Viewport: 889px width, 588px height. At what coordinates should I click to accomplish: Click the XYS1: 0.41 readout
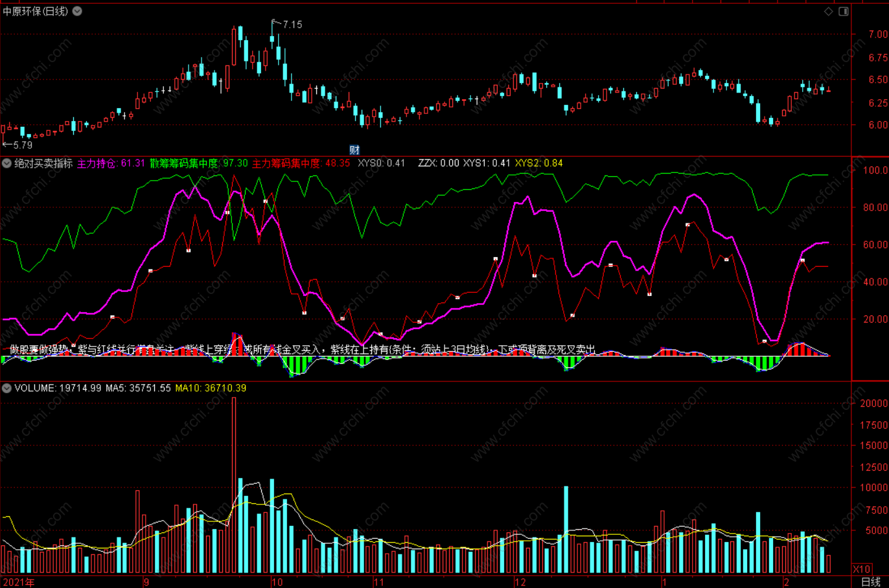(x=487, y=163)
